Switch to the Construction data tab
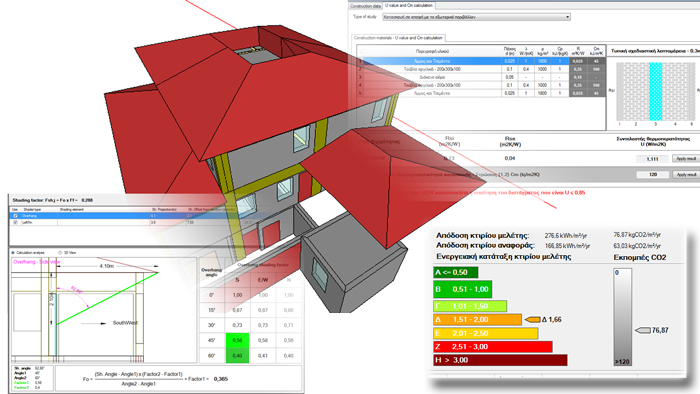 [365, 6]
